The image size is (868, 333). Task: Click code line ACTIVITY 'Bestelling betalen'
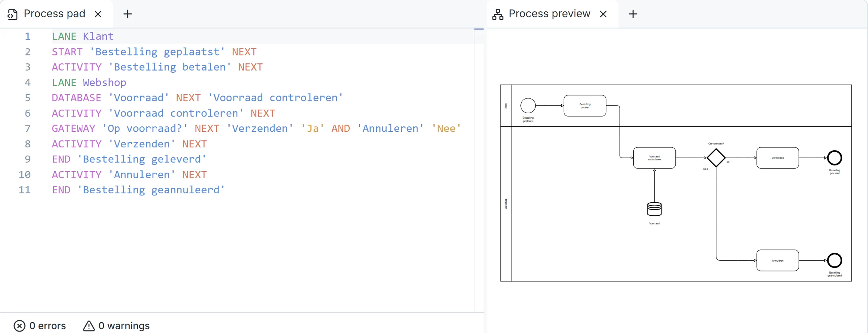tap(157, 67)
